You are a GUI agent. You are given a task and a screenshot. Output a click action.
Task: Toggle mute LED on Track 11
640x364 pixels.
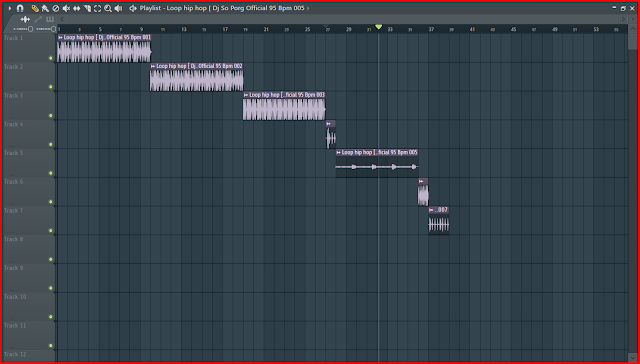click(x=51, y=346)
